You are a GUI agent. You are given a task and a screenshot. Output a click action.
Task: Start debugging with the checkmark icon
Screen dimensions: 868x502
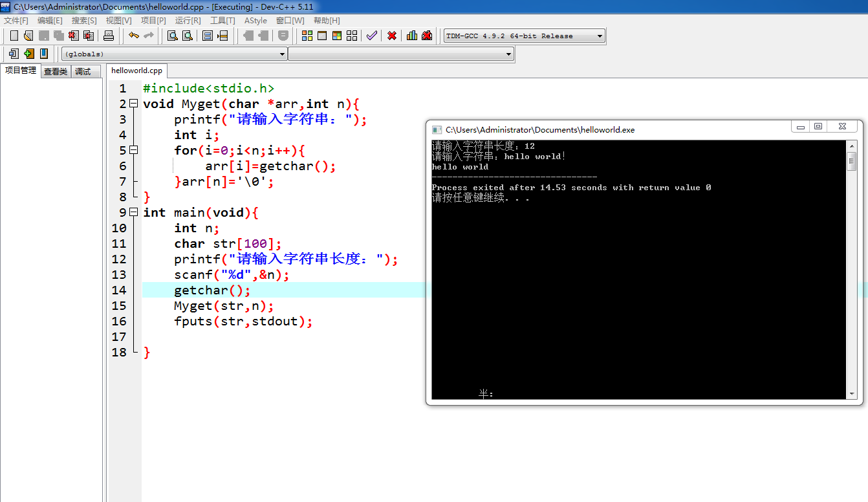click(x=371, y=36)
